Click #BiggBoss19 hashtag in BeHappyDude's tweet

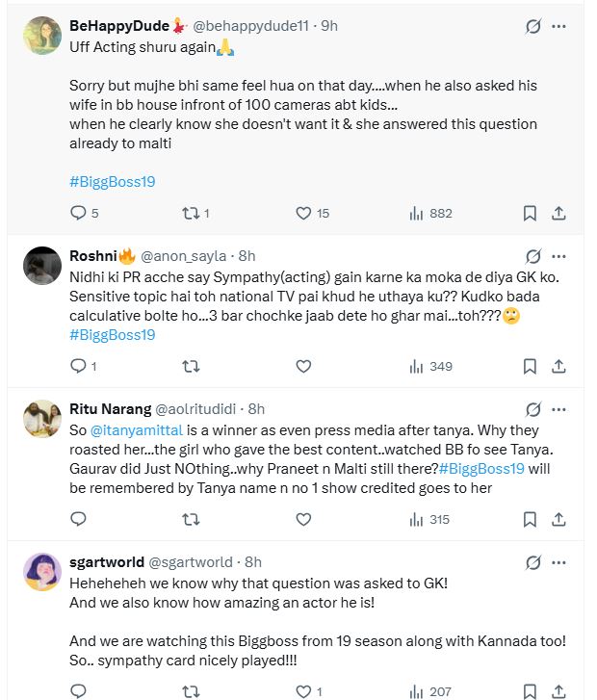pos(113,181)
